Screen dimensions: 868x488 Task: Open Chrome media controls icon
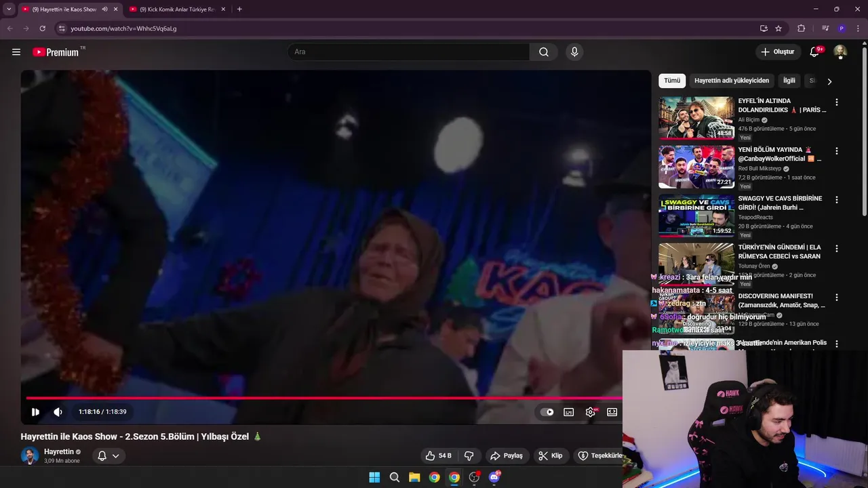coord(825,28)
